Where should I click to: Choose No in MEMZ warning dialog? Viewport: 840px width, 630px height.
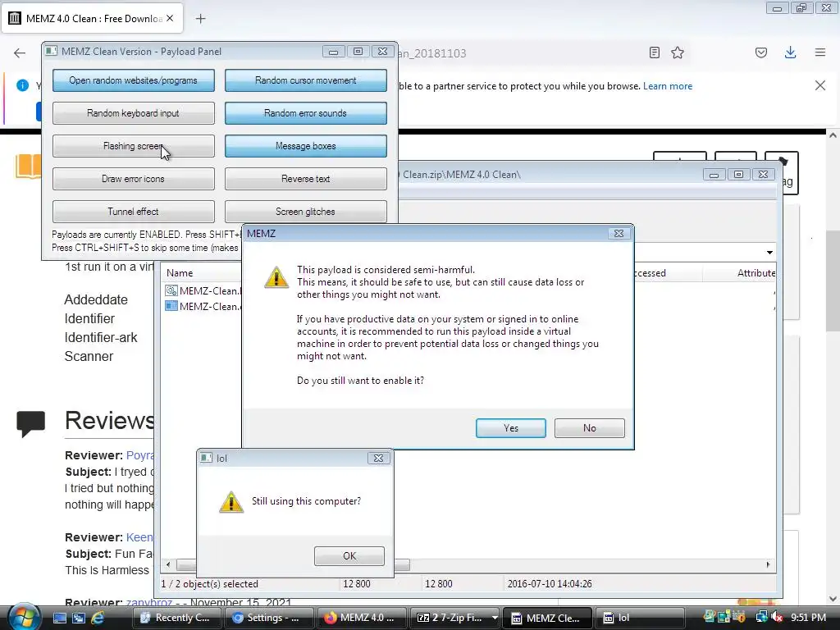(589, 428)
